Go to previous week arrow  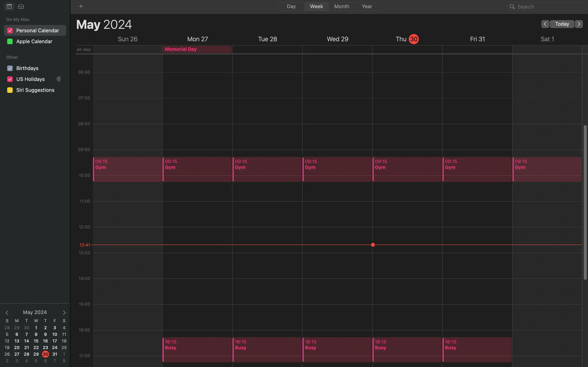pos(545,24)
